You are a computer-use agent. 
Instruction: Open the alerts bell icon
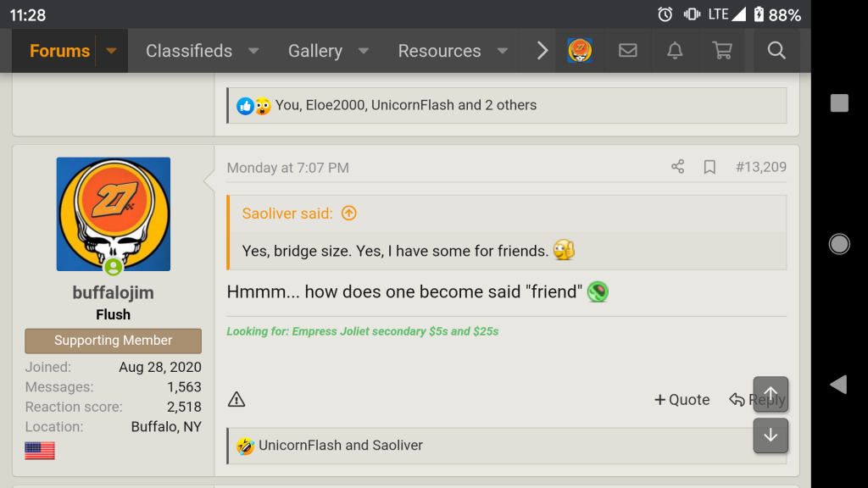point(674,50)
